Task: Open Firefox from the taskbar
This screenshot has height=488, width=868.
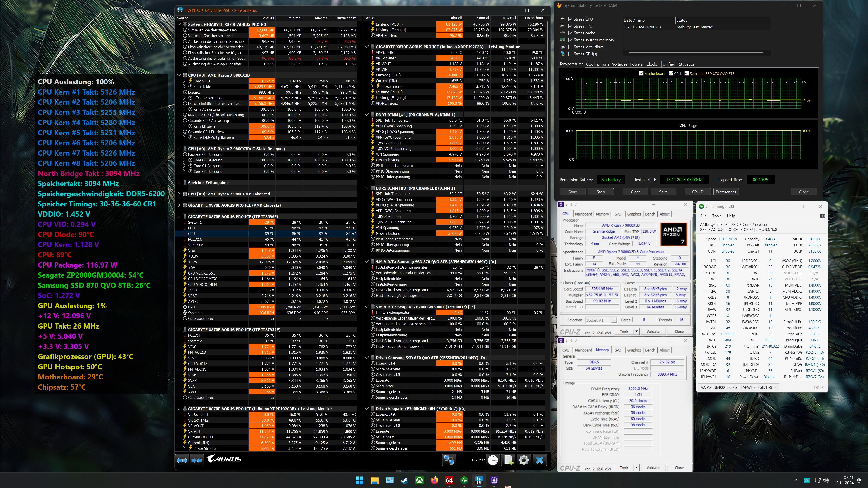Action: pos(434,480)
